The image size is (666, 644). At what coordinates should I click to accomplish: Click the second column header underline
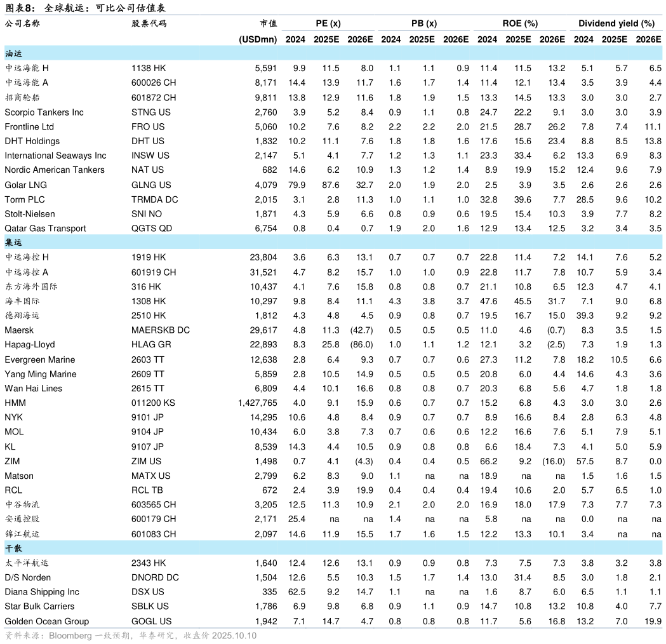pos(423,30)
